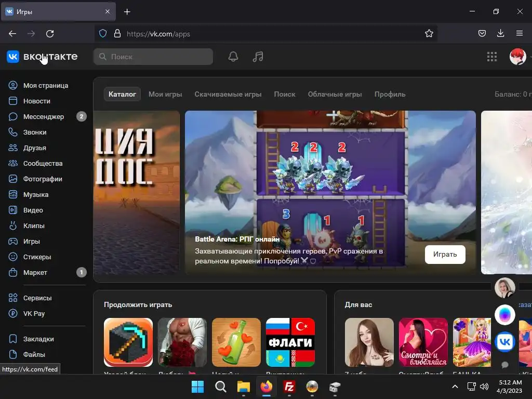Image resolution: width=532 pixels, height=399 pixels.
Task: Open the music note icon in header
Action: [x=258, y=57]
